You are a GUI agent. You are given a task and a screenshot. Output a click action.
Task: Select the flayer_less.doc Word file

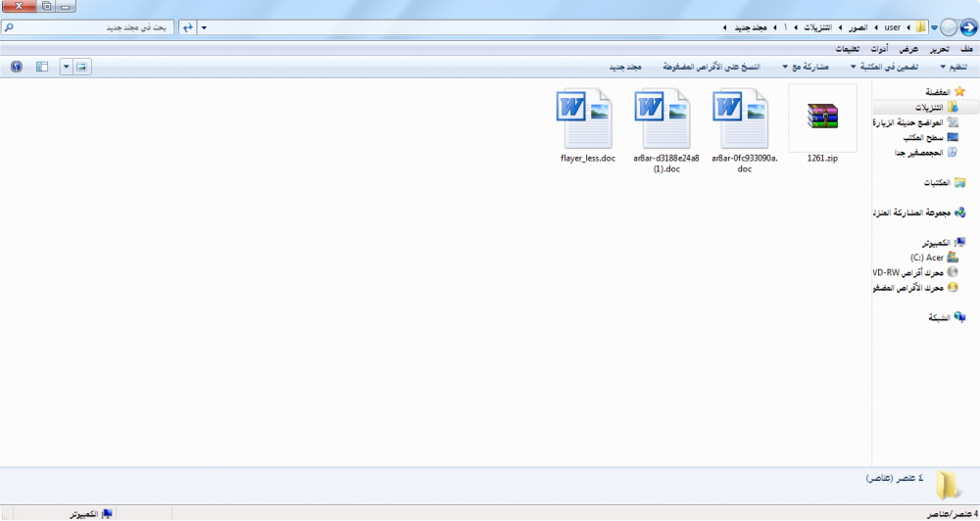(587, 118)
